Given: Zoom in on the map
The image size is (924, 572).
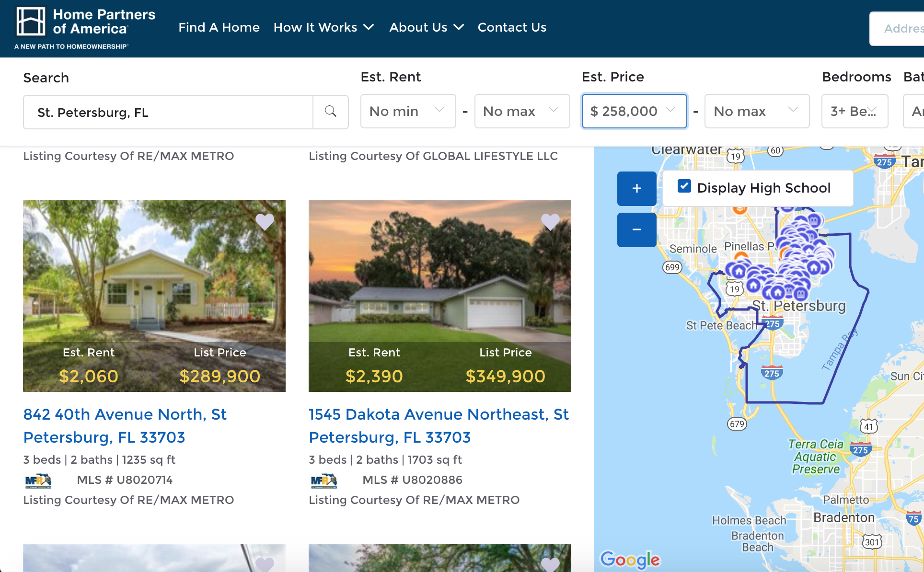Looking at the screenshot, I should [x=636, y=189].
